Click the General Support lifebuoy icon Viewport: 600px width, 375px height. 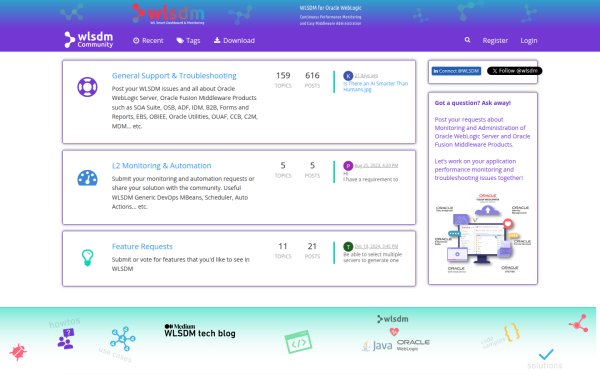tap(87, 87)
